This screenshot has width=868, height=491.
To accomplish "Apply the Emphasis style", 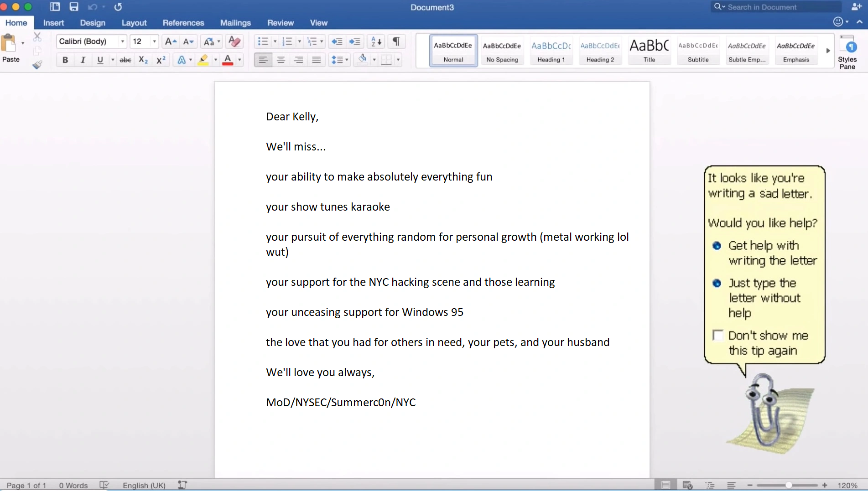I will click(796, 51).
